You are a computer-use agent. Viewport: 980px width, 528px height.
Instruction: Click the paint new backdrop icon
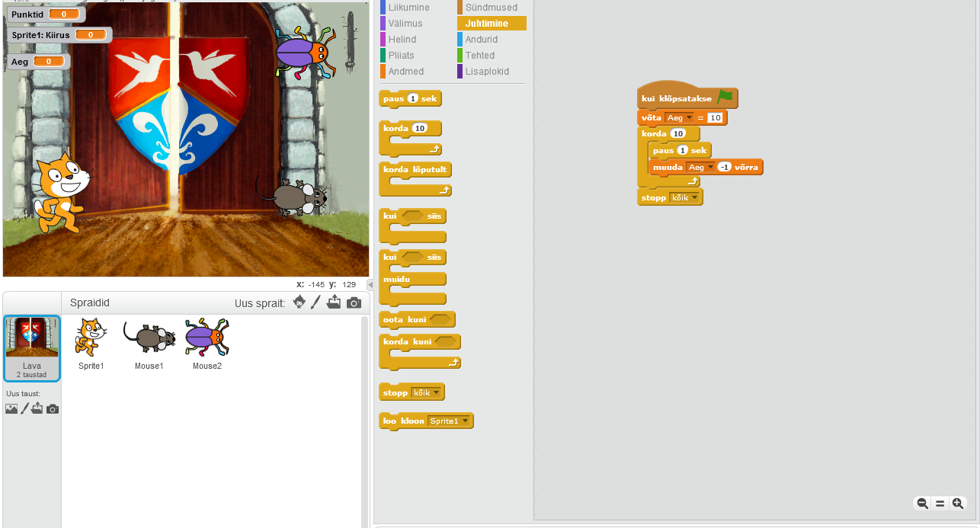click(24, 409)
